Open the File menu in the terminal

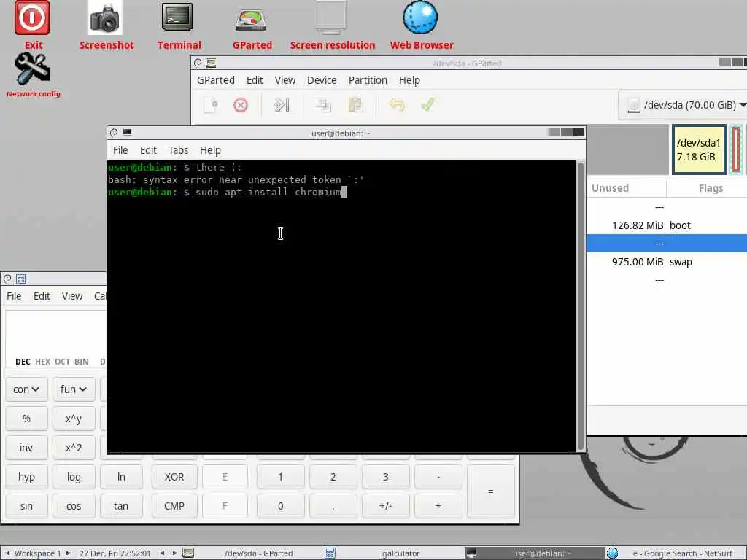[x=120, y=150]
